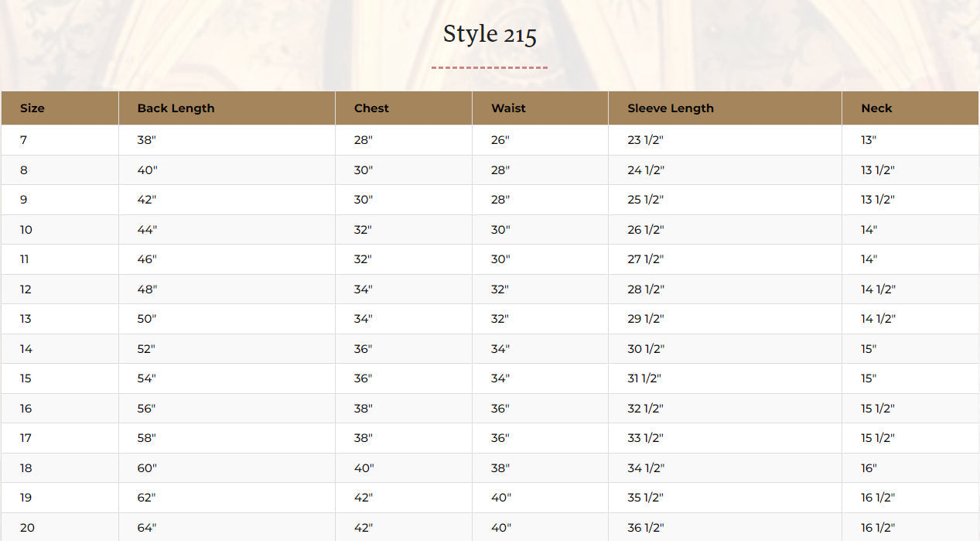The width and height of the screenshot is (980, 541).
Task: Select the 13" neck measurement cell
Action: click(869, 140)
